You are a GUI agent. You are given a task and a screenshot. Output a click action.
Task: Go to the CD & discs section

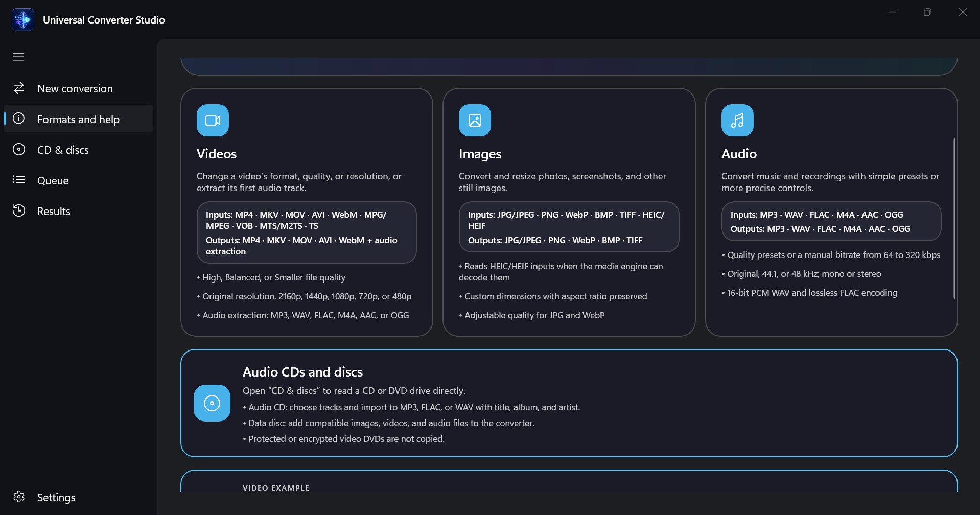tap(78, 150)
